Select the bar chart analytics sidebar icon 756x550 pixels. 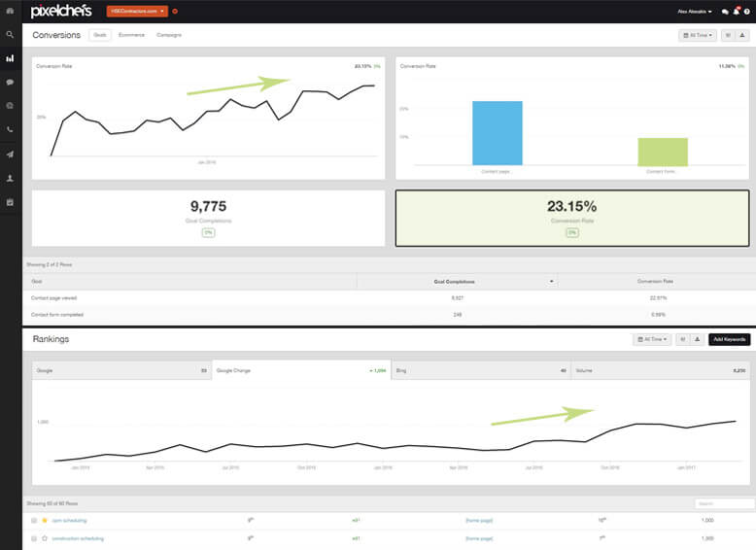pos(10,58)
